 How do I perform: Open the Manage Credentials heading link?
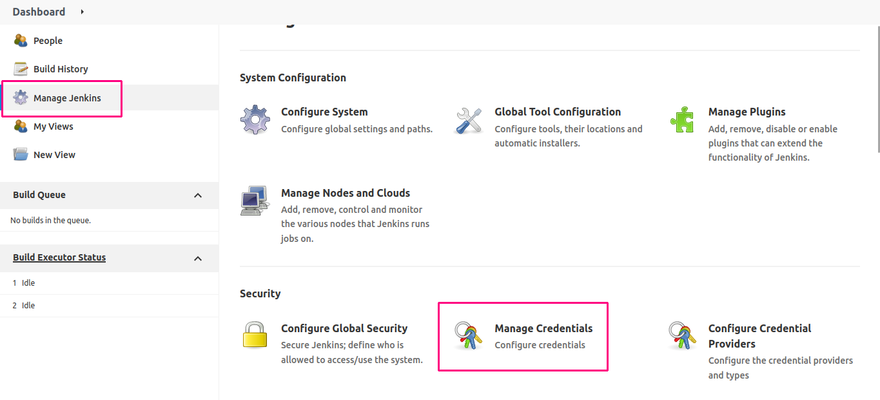pos(543,328)
